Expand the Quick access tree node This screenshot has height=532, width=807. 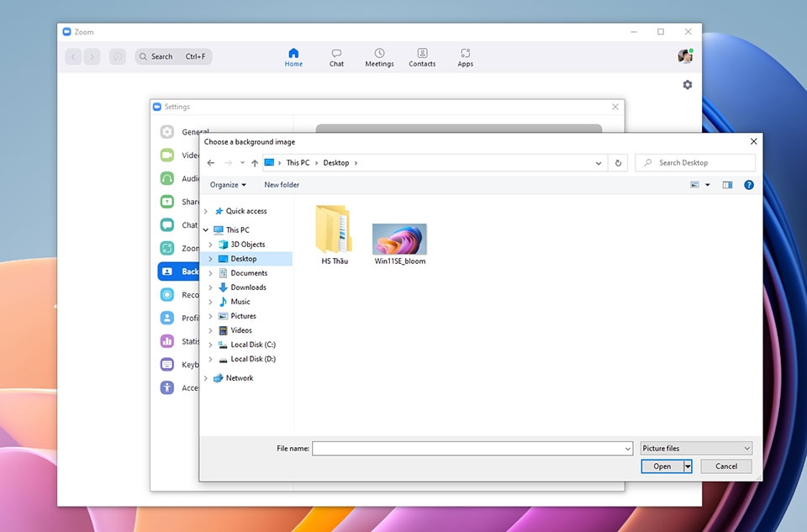click(206, 211)
